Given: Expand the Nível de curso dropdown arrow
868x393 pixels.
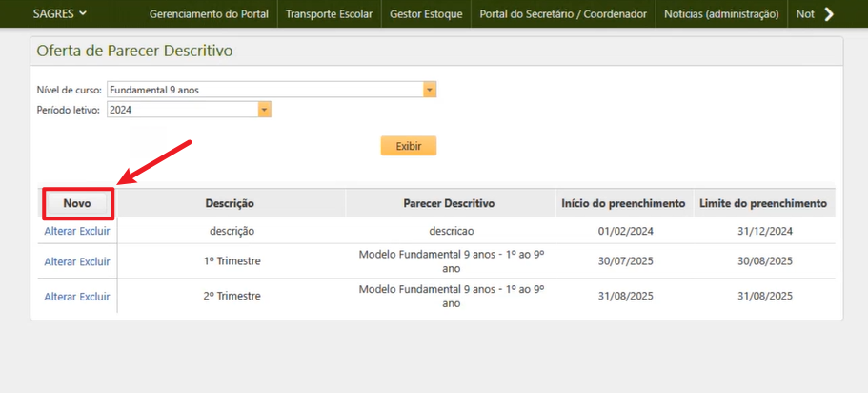Looking at the screenshot, I should click(430, 90).
